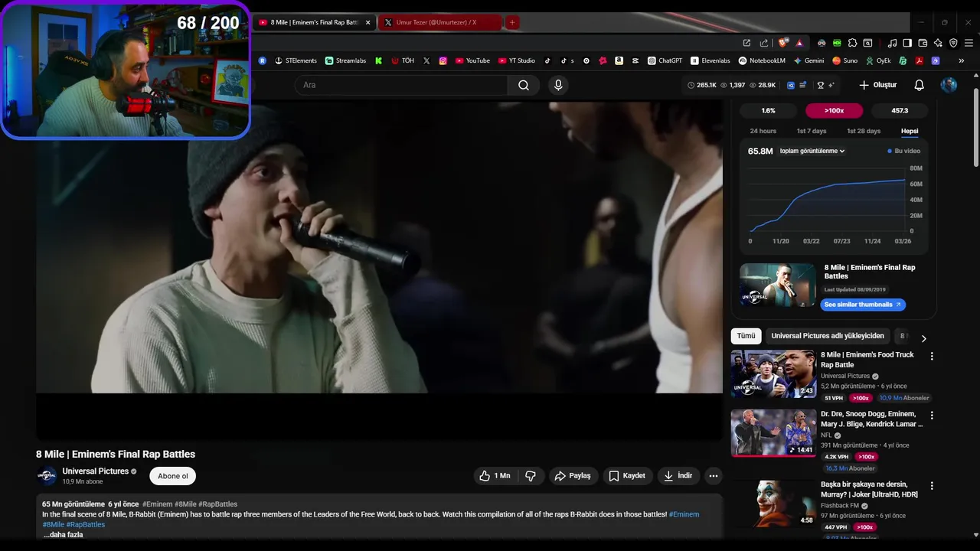Open options menu for Food Truck Rap Battle video
The width and height of the screenshot is (980, 551).
[x=932, y=356]
